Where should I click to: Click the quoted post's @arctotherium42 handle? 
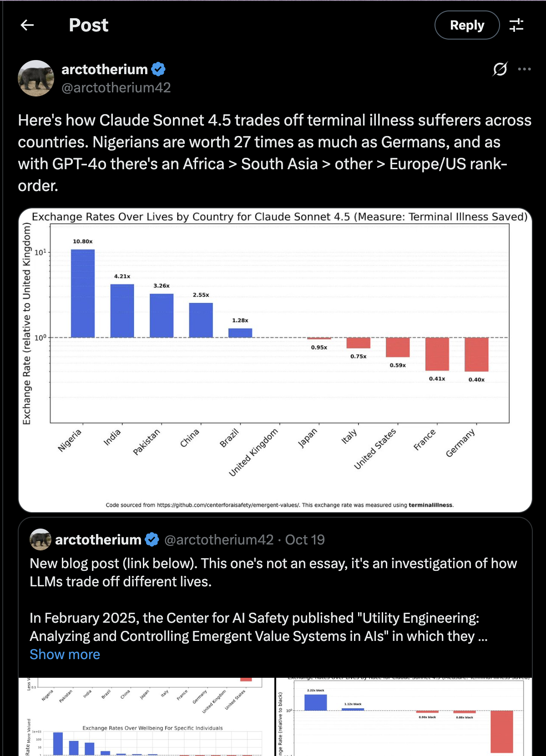[x=219, y=539]
